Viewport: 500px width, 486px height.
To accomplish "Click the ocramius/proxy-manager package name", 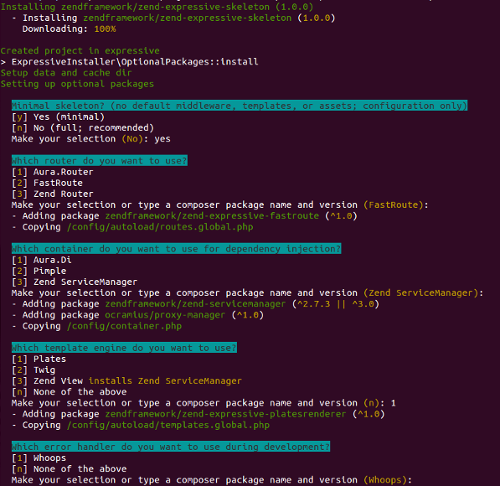I will (165, 315).
